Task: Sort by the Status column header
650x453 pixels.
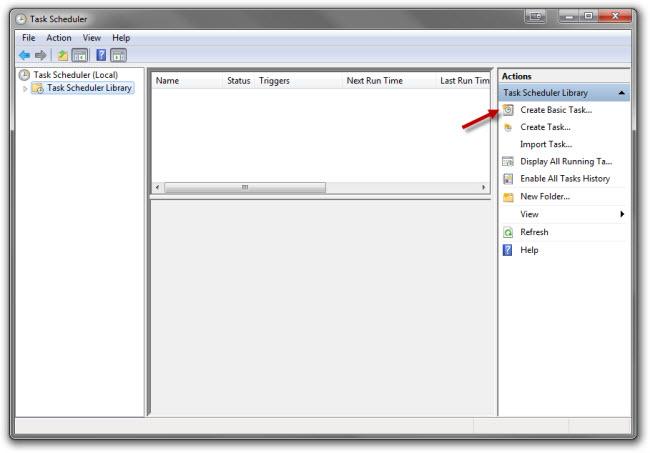Action: (239, 81)
